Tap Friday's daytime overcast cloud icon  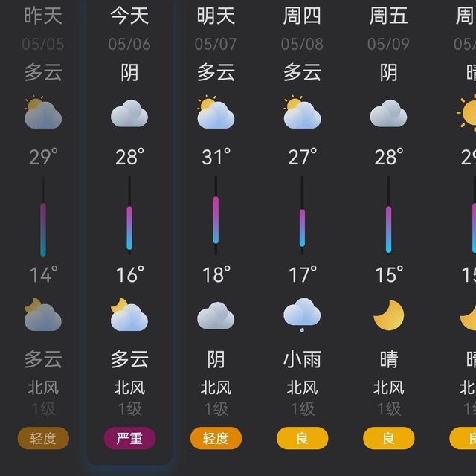388,113
